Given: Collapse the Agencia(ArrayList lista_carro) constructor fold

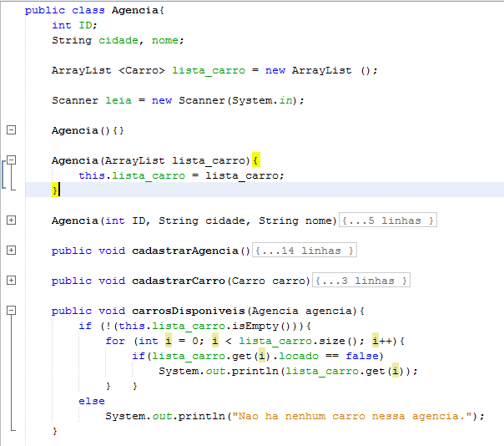Looking at the screenshot, I should click(11, 160).
